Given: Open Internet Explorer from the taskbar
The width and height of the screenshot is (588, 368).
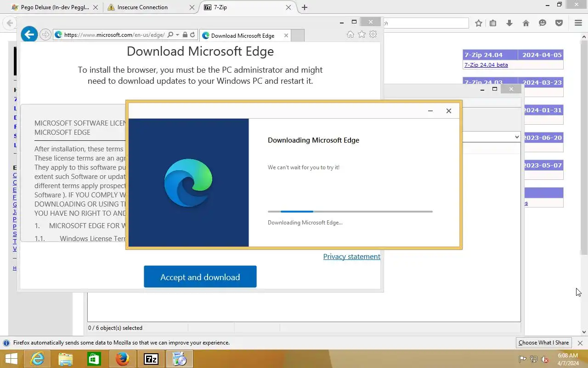Looking at the screenshot, I should click(x=37, y=359).
